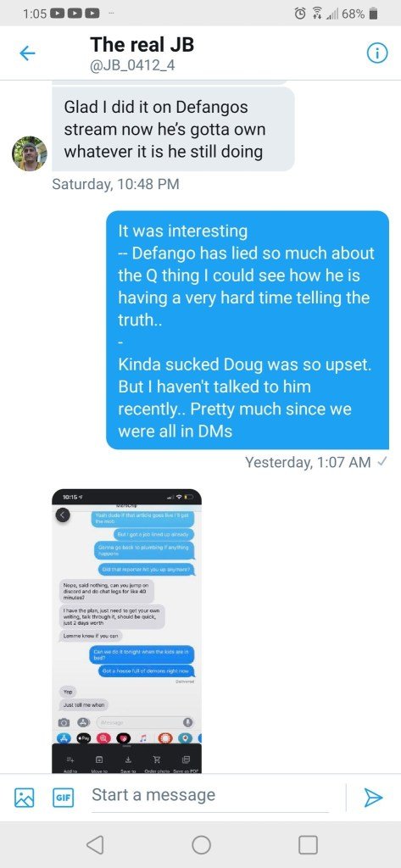Tap the Saturday, 10:48 PM timestamp
401x868 pixels.
(115, 184)
